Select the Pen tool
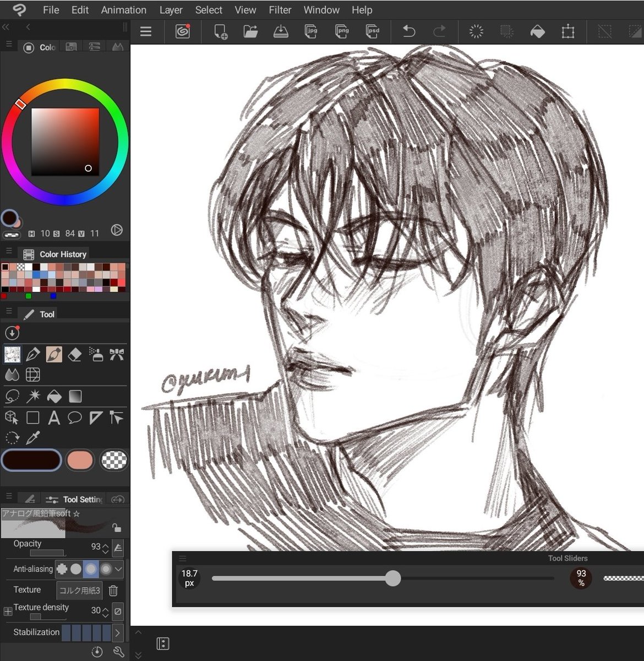 (x=33, y=354)
